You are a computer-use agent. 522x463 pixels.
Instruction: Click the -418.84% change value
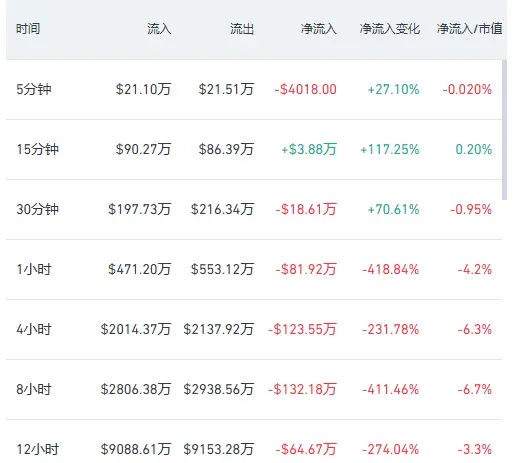[x=391, y=269]
